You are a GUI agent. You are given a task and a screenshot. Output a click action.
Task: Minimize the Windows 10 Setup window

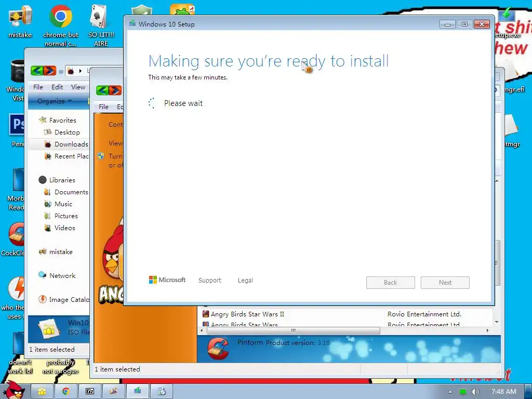click(x=447, y=24)
